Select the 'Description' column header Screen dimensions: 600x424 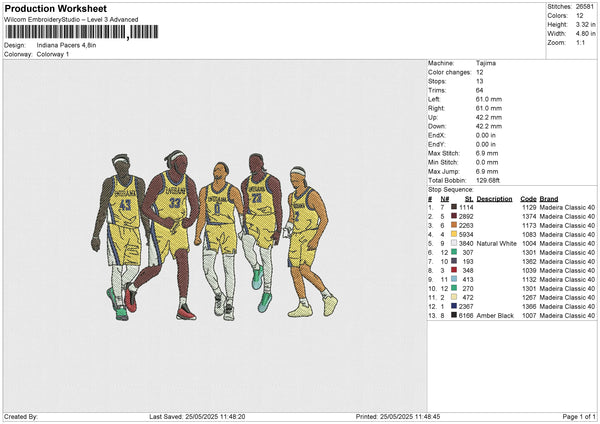click(494, 199)
